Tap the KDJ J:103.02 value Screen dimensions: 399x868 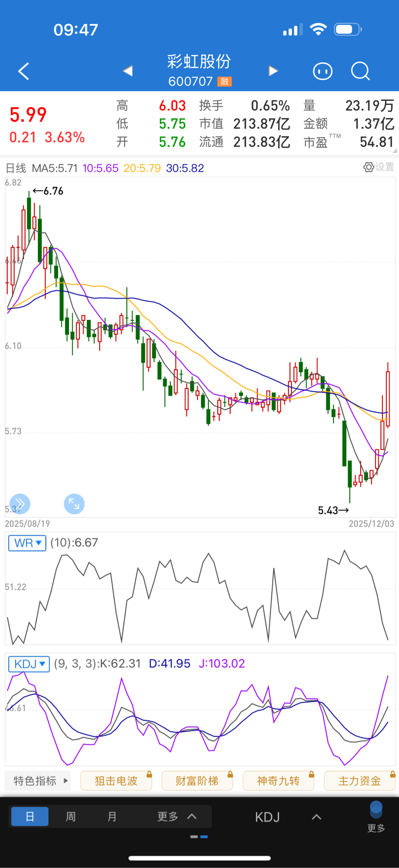(222, 664)
